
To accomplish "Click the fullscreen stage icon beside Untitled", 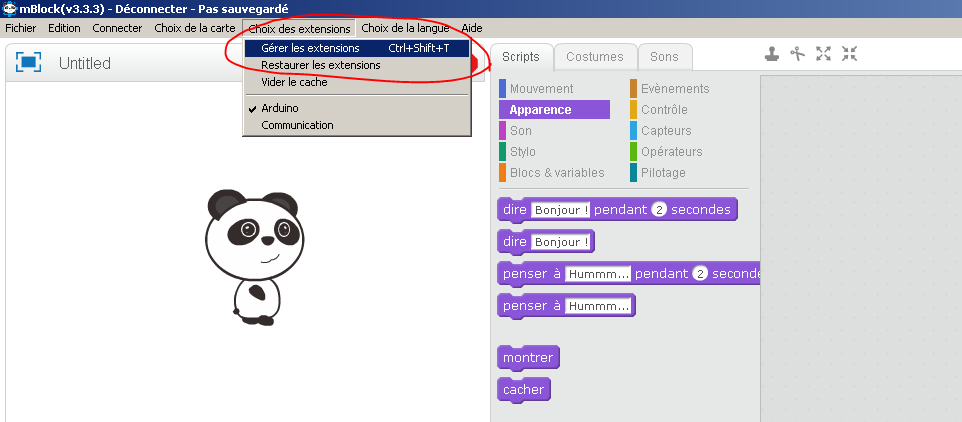I will [28, 63].
